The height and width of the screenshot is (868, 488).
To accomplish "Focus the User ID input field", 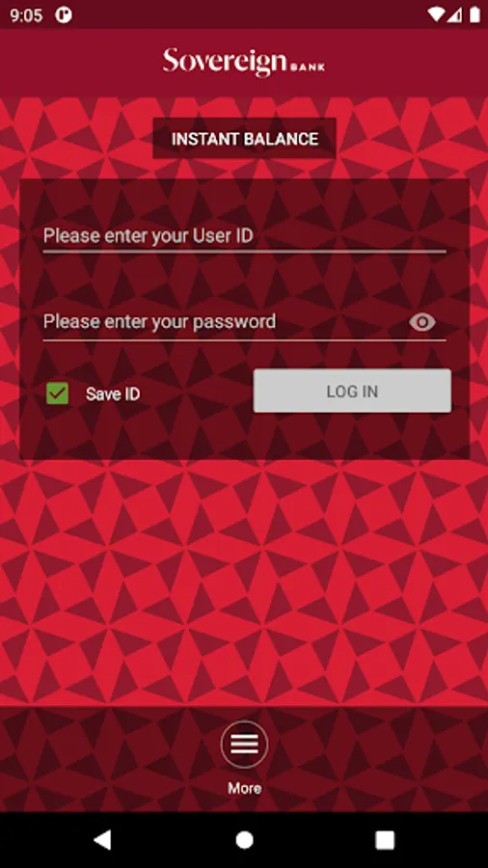I will pos(245,236).
